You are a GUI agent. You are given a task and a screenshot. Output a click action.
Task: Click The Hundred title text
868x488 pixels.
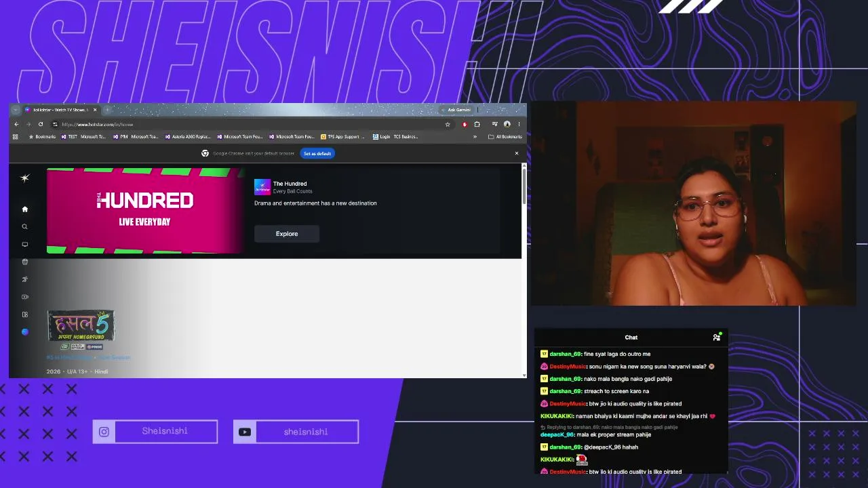coord(290,184)
